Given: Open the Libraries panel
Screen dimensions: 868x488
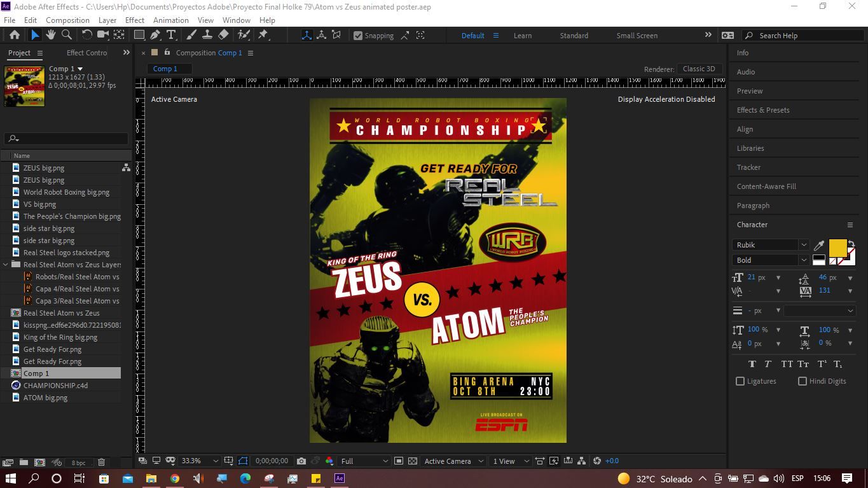Looking at the screenshot, I should (750, 148).
